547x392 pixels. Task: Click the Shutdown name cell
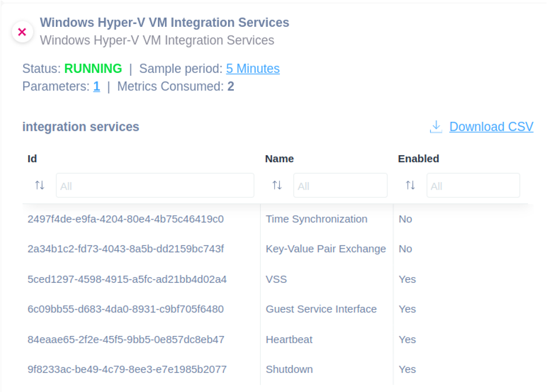[x=289, y=369]
